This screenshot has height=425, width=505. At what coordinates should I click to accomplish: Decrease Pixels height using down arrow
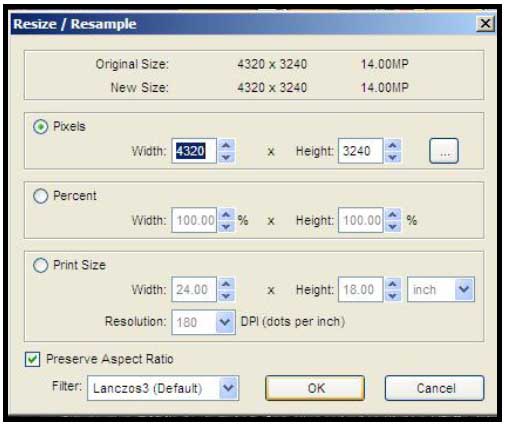point(393,157)
